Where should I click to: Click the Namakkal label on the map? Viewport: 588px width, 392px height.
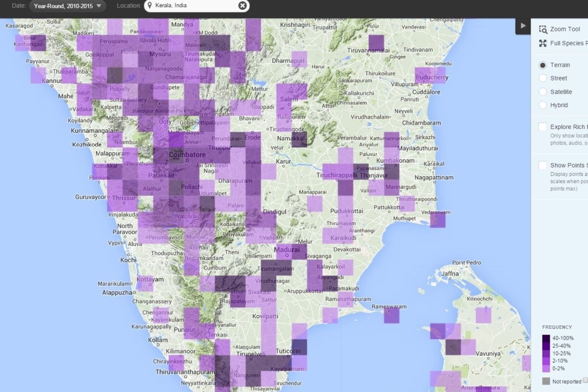tap(291, 139)
